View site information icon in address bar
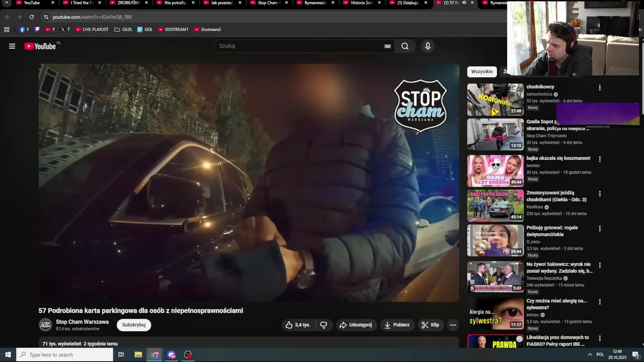The image size is (644, 362). tap(46, 17)
